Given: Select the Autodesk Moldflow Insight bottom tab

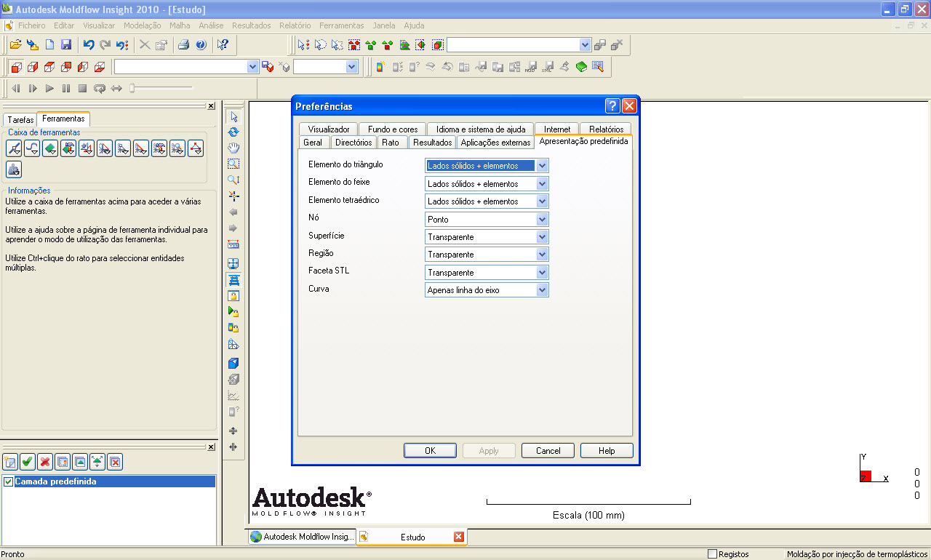Looking at the screenshot, I should 302,537.
